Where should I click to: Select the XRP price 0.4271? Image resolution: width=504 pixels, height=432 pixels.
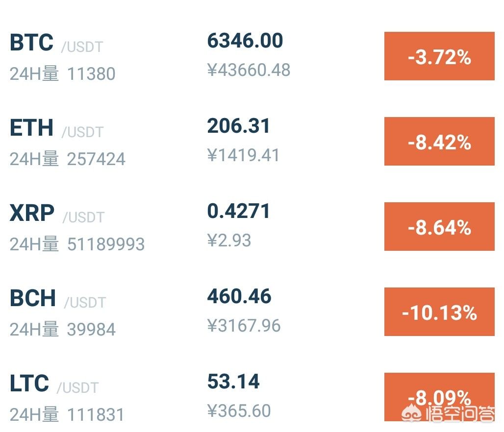[x=239, y=212]
